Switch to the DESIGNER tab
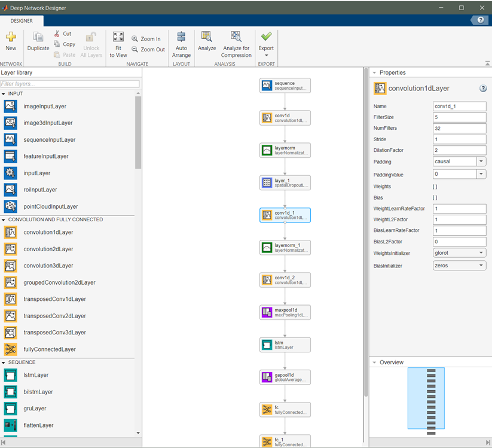This screenshot has height=448, width=492. tap(22, 21)
